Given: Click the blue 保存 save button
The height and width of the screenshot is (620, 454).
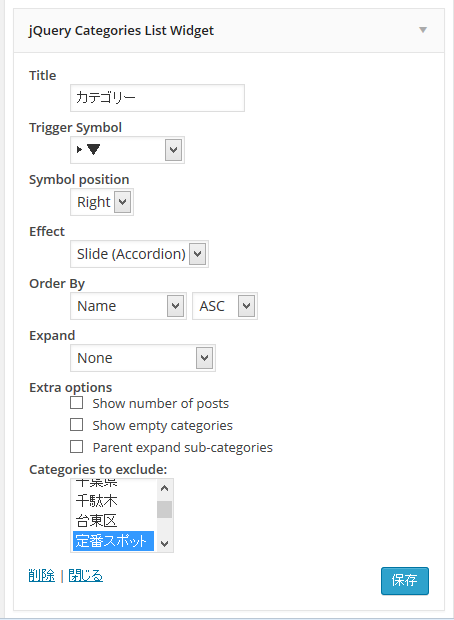Looking at the screenshot, I should (x=405, y=581).
